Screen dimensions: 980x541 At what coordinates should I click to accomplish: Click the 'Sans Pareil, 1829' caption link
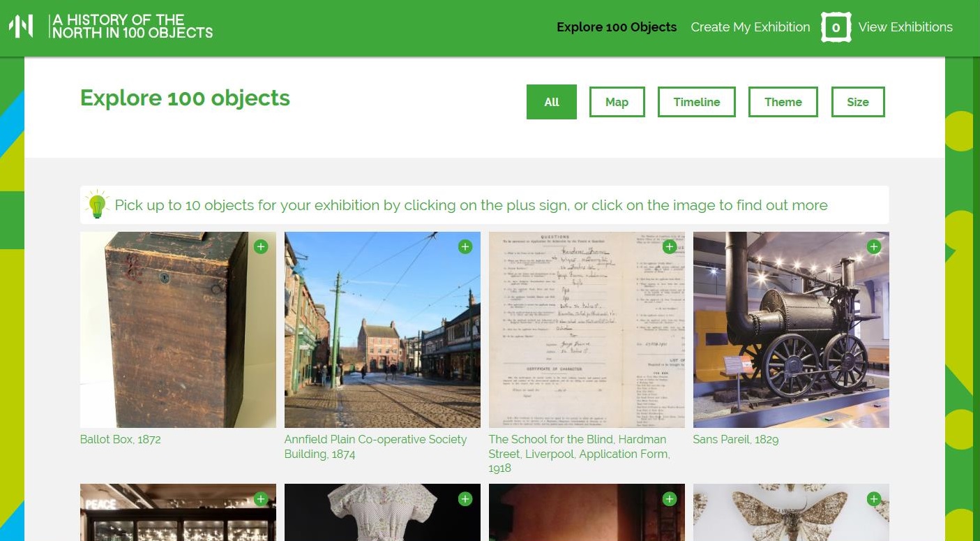click(x=736, y=439)
